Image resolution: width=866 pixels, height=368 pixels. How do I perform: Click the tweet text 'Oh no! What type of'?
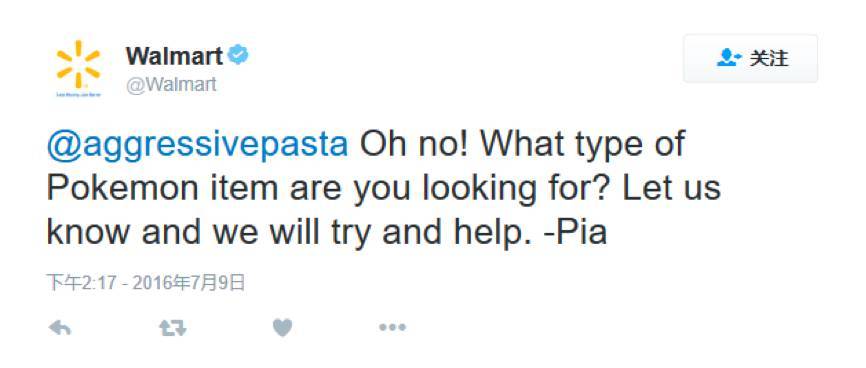tap(523, 144)
